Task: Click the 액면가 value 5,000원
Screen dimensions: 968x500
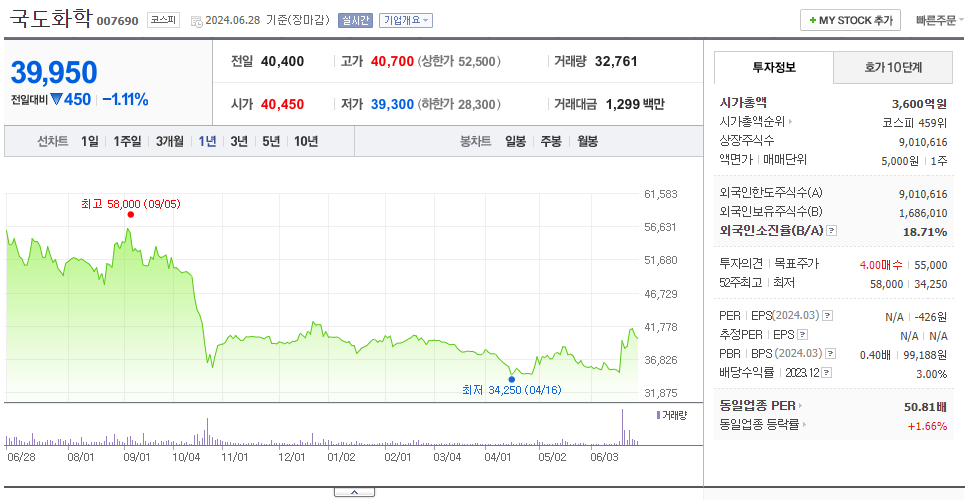Action: 900,160
